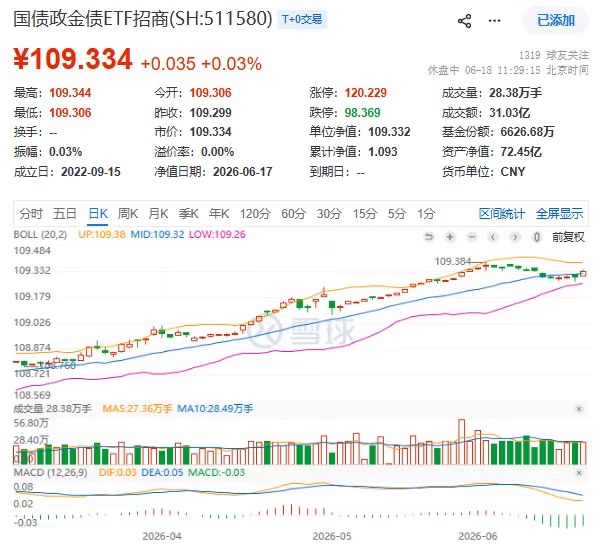This screenshot has width=602, height=548.
Task: Click the latest candlestick at chart's right edge
Action: (583, 273)
